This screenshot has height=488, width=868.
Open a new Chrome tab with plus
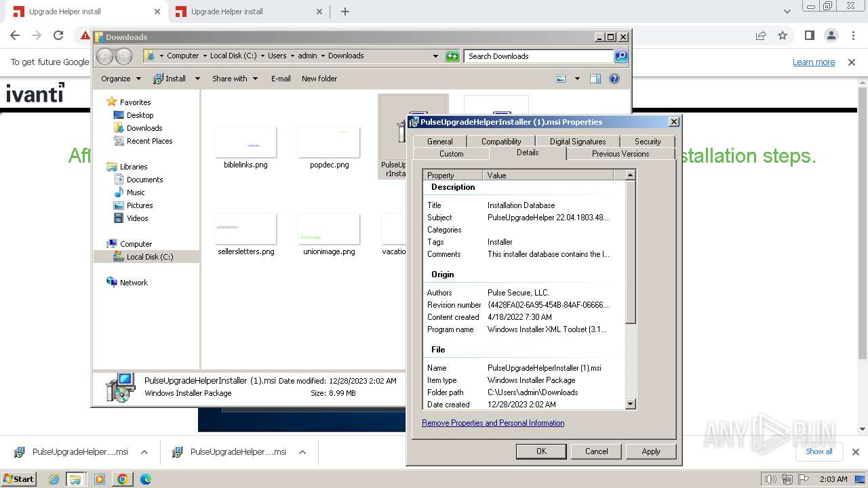[x=344, y=12]
